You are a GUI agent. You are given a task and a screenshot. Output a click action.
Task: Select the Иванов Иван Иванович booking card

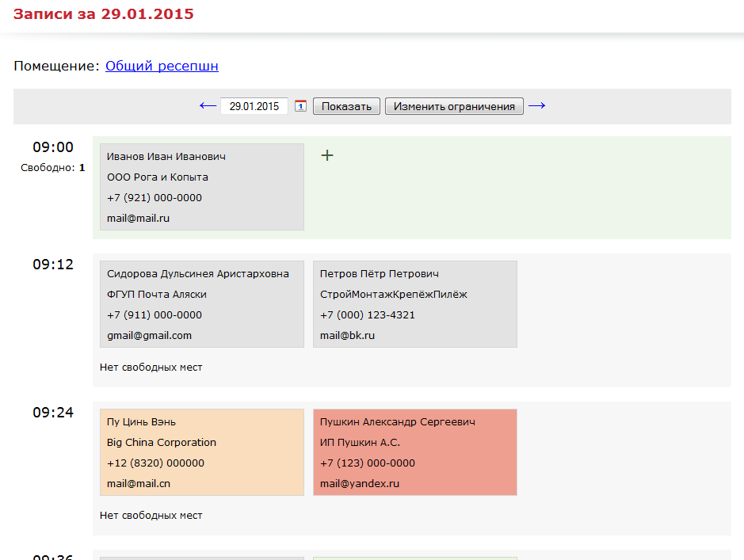[x=202, y=187]
